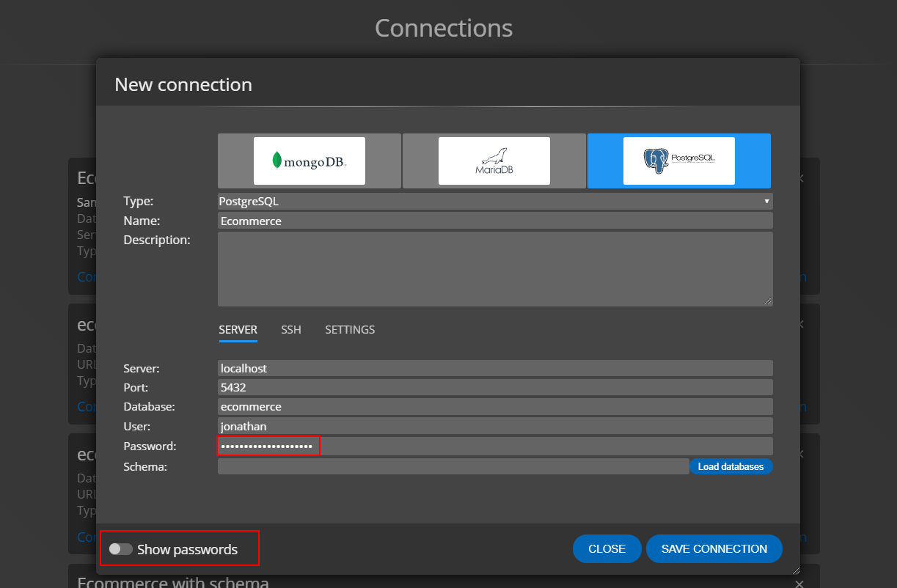This screenshot has width=897, height=588.
Task: Switch to the SERVER tab
Action: coord(238,330)
